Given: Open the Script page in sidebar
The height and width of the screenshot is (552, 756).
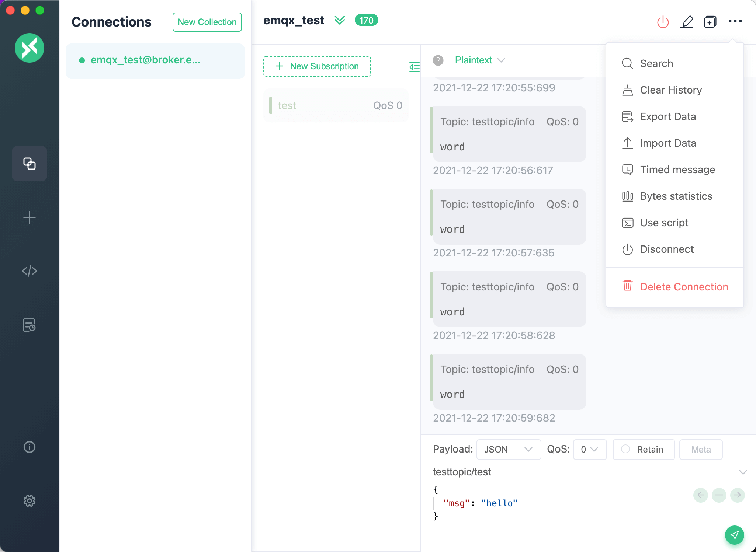Looking at the screenshot, I should 30,271.
